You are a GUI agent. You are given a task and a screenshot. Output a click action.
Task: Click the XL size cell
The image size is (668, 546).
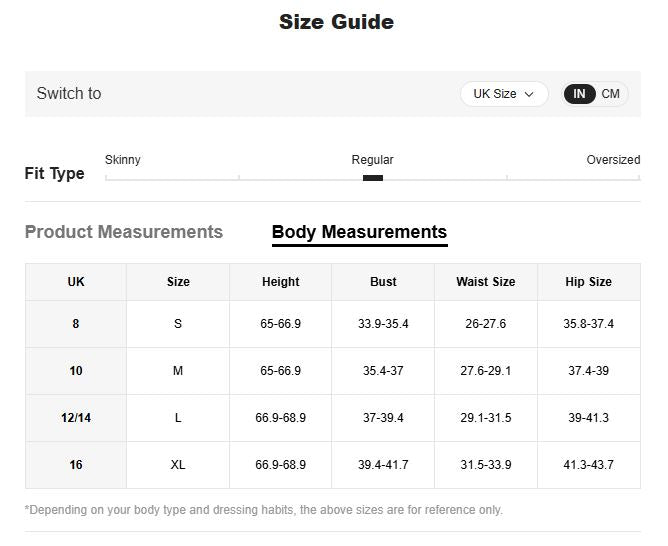(x=178, y=465)
